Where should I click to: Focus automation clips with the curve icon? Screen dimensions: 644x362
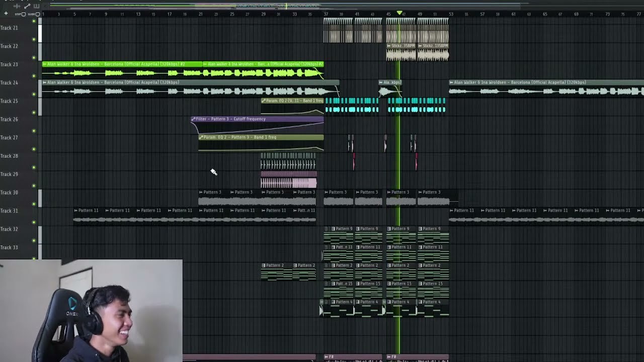pos(27,6)
